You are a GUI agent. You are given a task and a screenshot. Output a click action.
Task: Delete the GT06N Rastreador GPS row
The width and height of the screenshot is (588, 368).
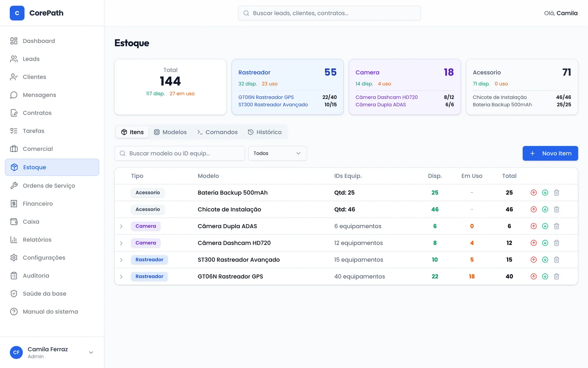(x=556, y=276)
